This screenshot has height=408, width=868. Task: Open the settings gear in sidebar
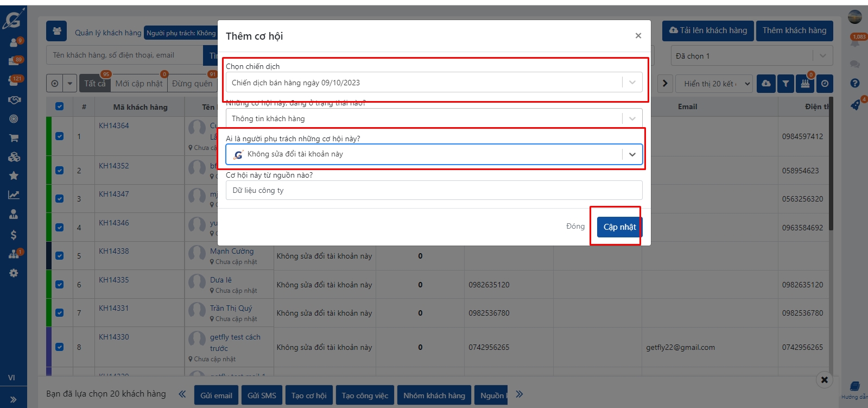click(x=14, y=273)
